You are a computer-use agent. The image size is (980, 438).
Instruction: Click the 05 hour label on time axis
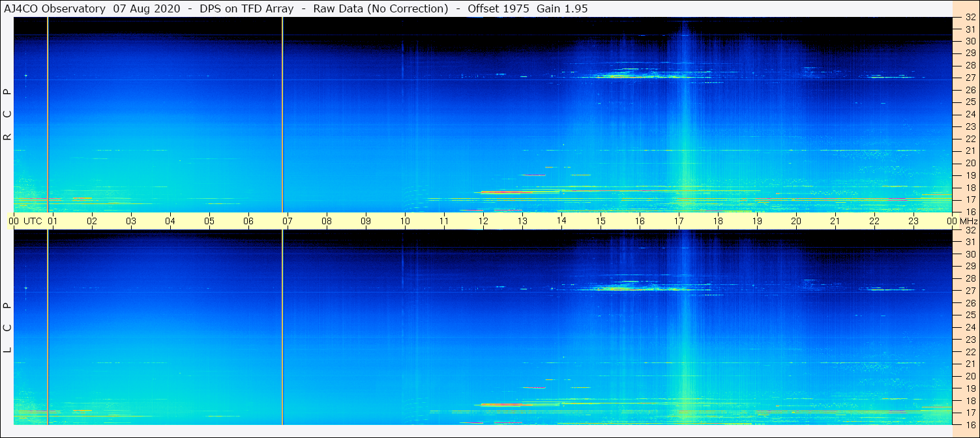coord(209,221)
